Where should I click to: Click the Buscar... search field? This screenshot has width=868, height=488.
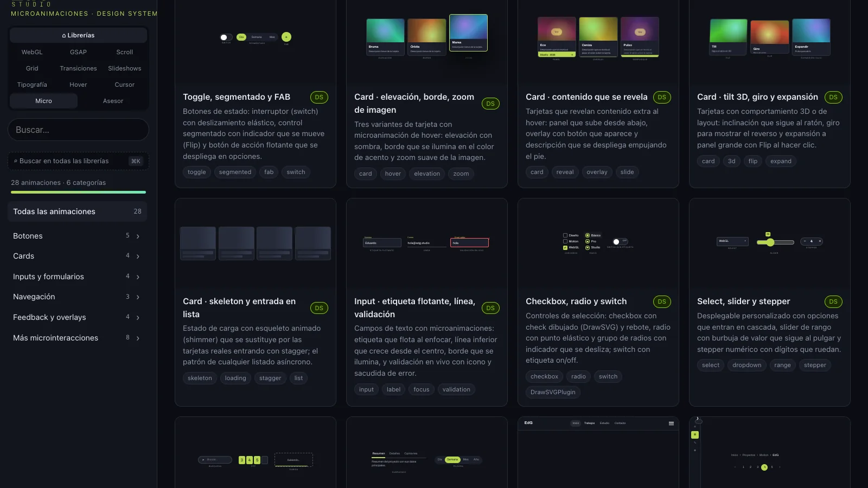tap(78, 130)
